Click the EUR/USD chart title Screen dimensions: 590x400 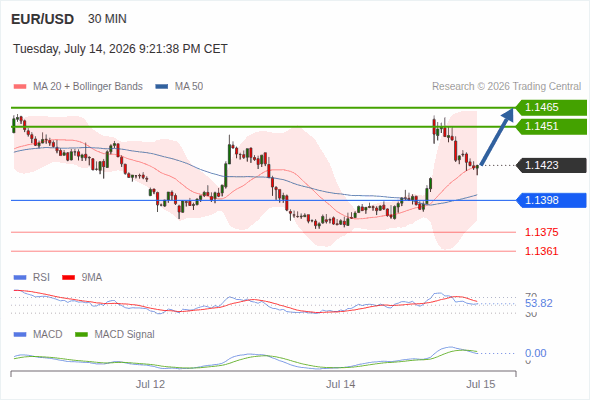pos(43,19)
